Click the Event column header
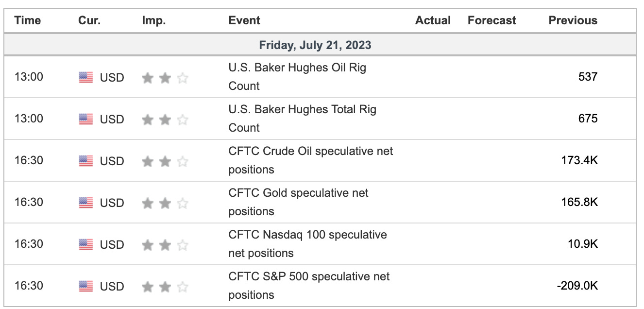Image resolution: width=644 pixels, height=309 pixels. pos(244,20)
